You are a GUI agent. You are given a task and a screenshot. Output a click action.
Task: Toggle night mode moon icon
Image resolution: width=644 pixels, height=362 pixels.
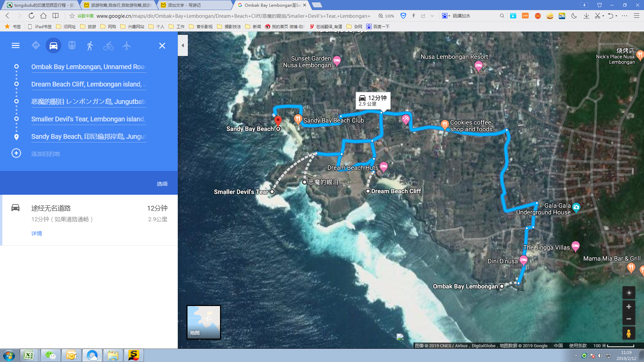[x=574, y=16]
